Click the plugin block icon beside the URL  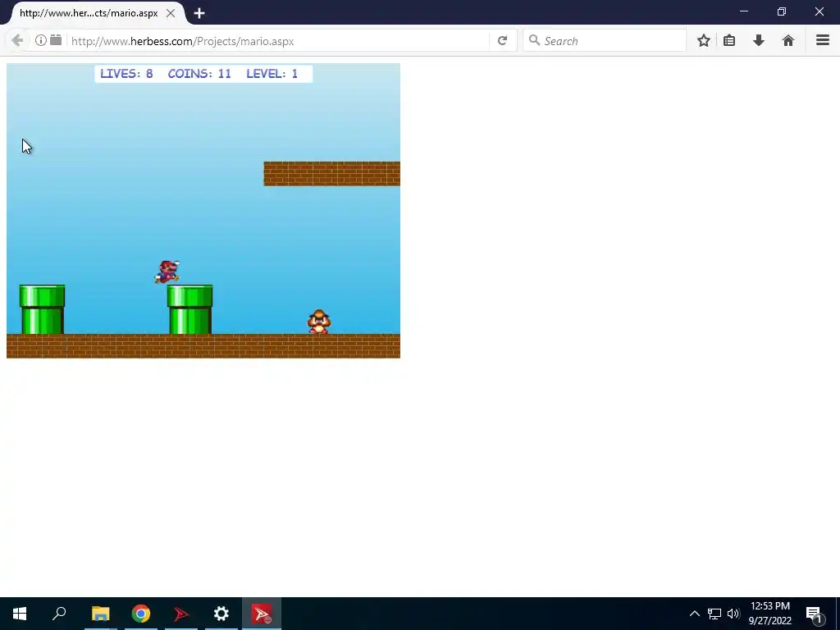click(x=56, y=40)
